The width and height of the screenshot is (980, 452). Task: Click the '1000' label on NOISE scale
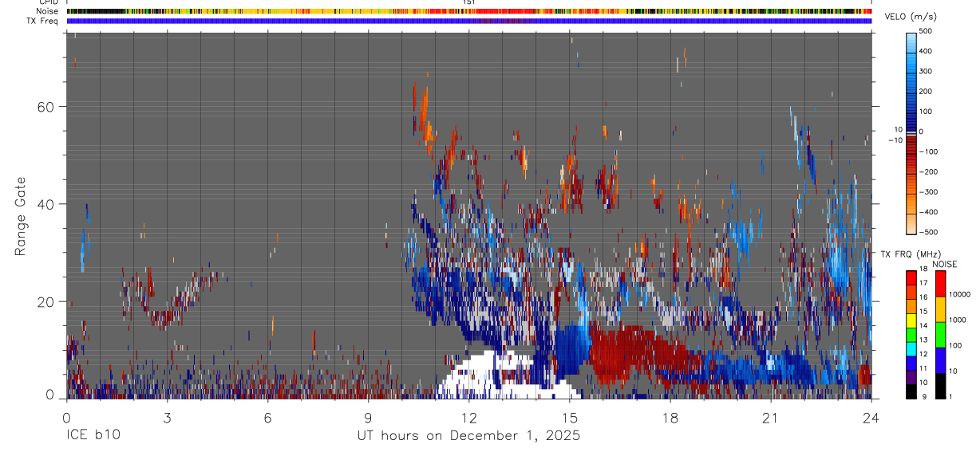coord(956,320)
